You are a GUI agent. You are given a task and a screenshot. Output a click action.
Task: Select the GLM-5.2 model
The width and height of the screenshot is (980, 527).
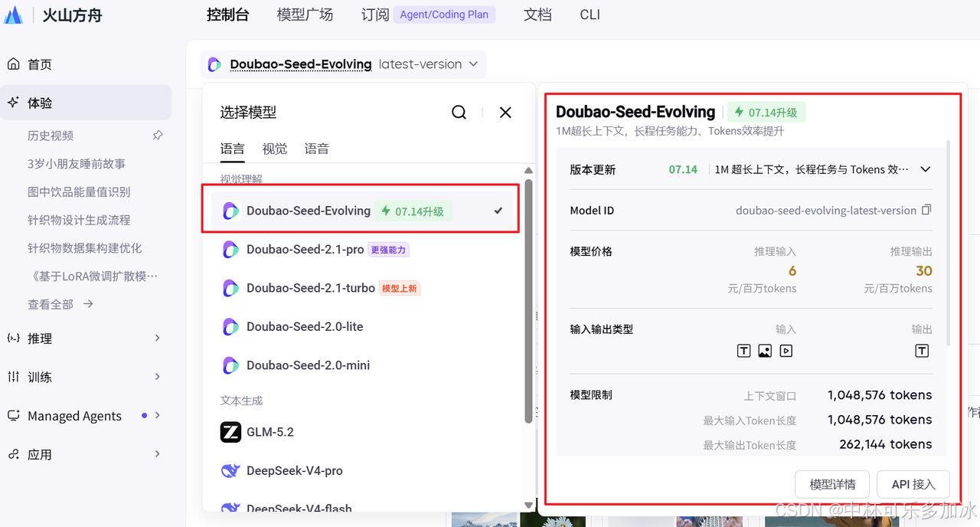pos(363,432)
